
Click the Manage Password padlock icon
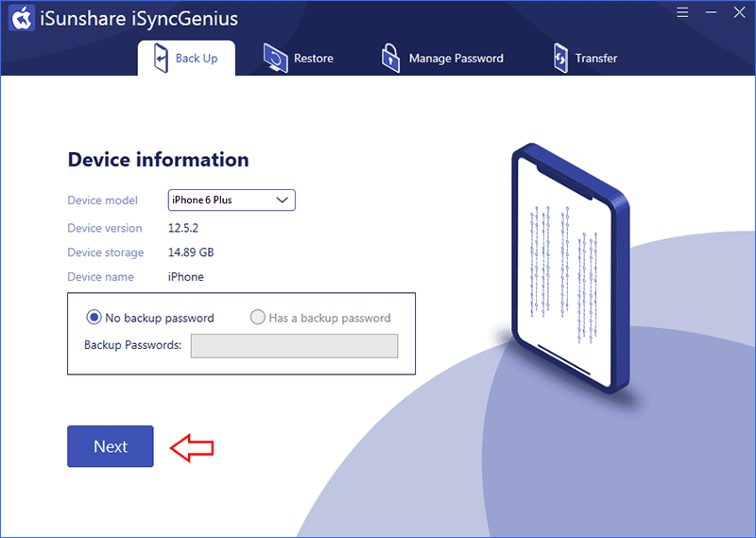(x=390, y=59)
